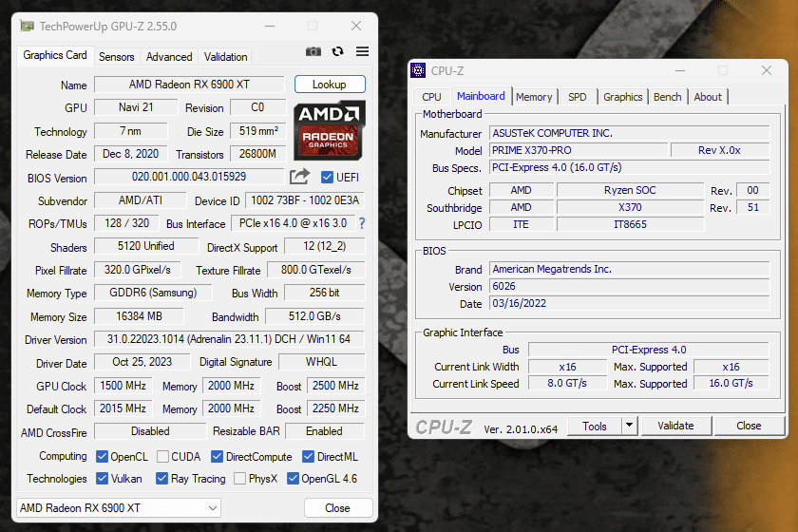The height and width of the screenshot is (532, 798).
Task: Click the American Megatrends Inc. brand text
Action: [x=552, y=269]
